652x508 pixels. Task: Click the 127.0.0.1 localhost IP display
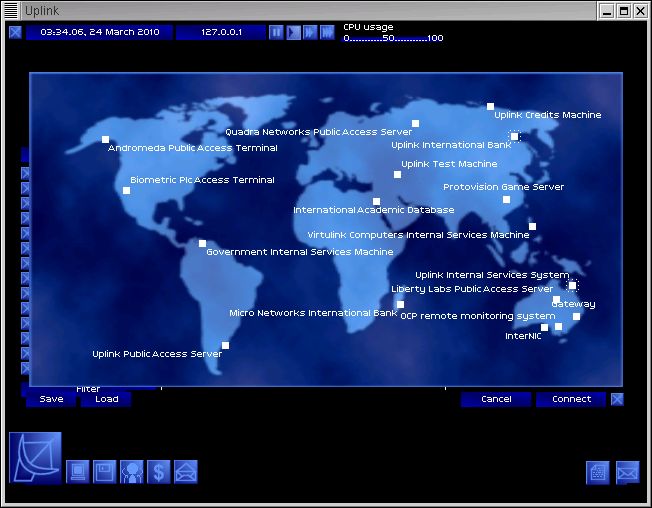pyautogui.click(x=221, y=32)
